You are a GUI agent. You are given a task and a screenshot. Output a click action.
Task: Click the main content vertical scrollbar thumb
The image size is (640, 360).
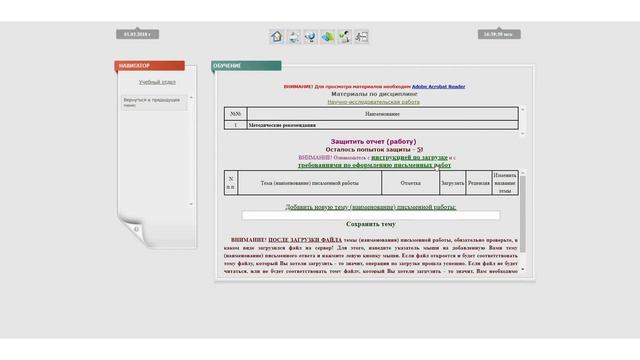coord(522,214)
